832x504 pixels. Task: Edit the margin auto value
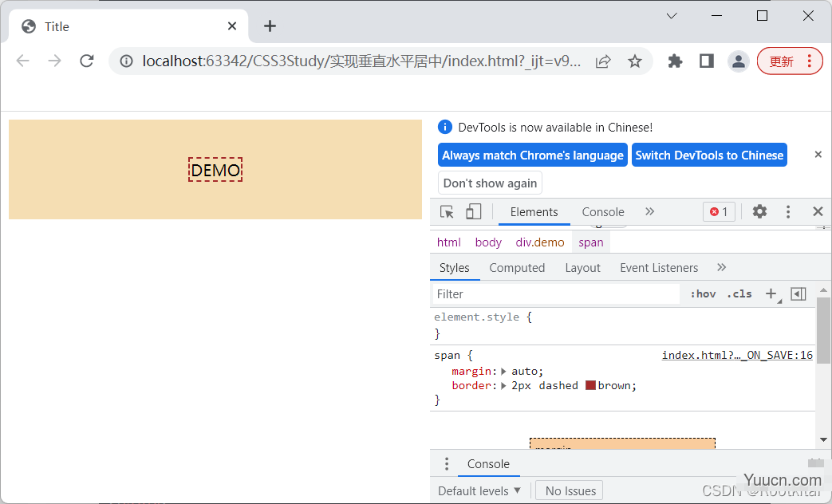click(525, 372)
